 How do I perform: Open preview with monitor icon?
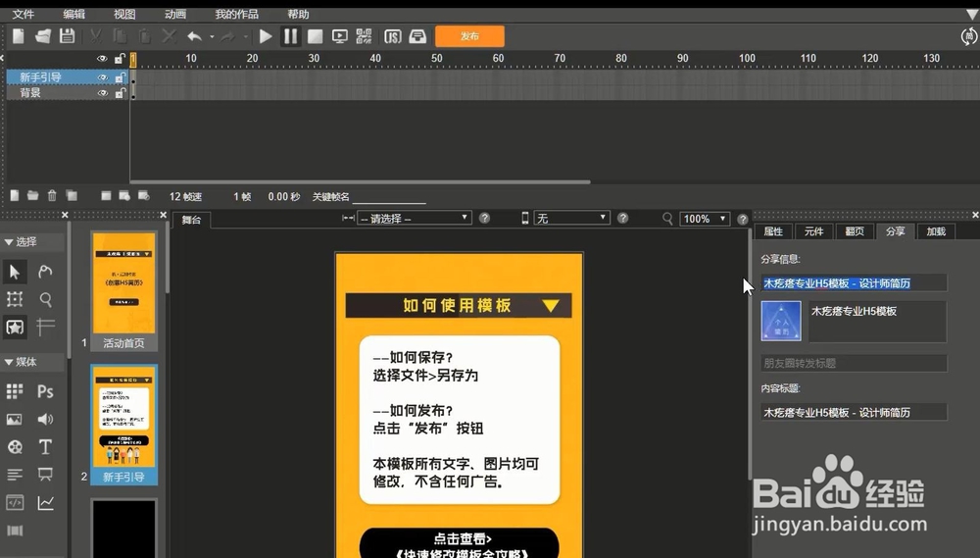click(x=339, y=36)
